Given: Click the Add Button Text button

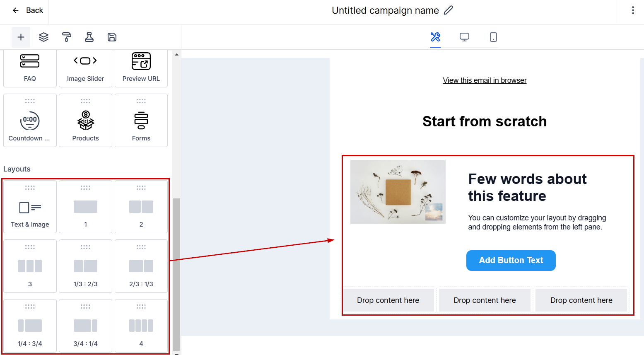Looking at the screenshot, I should 511,261.
